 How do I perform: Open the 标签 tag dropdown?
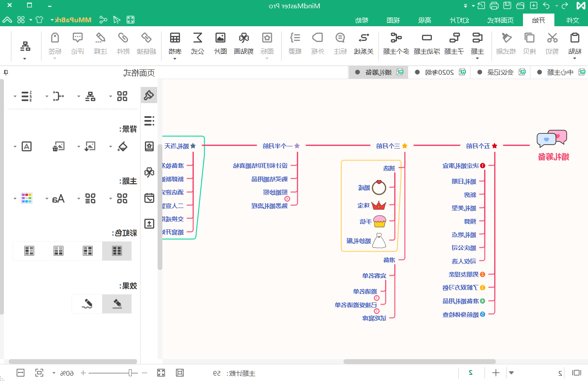(x=55, y=58)
